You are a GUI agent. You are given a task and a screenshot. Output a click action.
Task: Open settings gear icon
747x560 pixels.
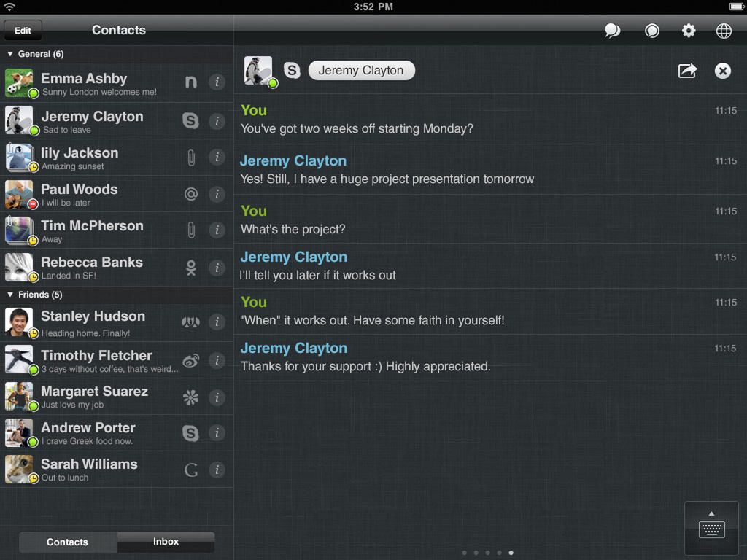coord(689,31)
